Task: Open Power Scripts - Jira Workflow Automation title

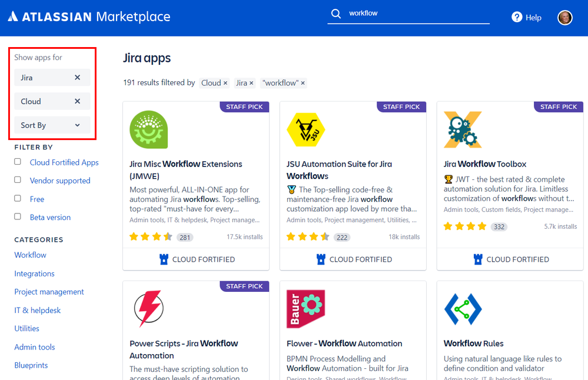Action: point(184,349)
